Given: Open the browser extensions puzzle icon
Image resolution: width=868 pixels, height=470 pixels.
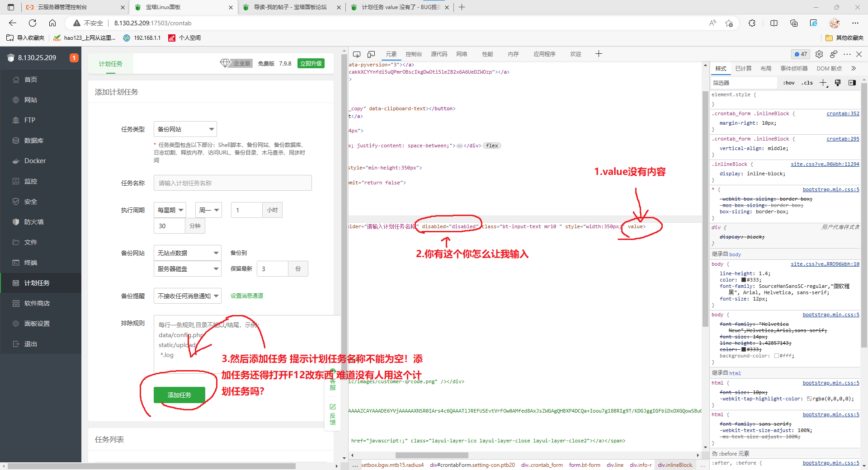Looking at the screenshot, I should (752, 23).
